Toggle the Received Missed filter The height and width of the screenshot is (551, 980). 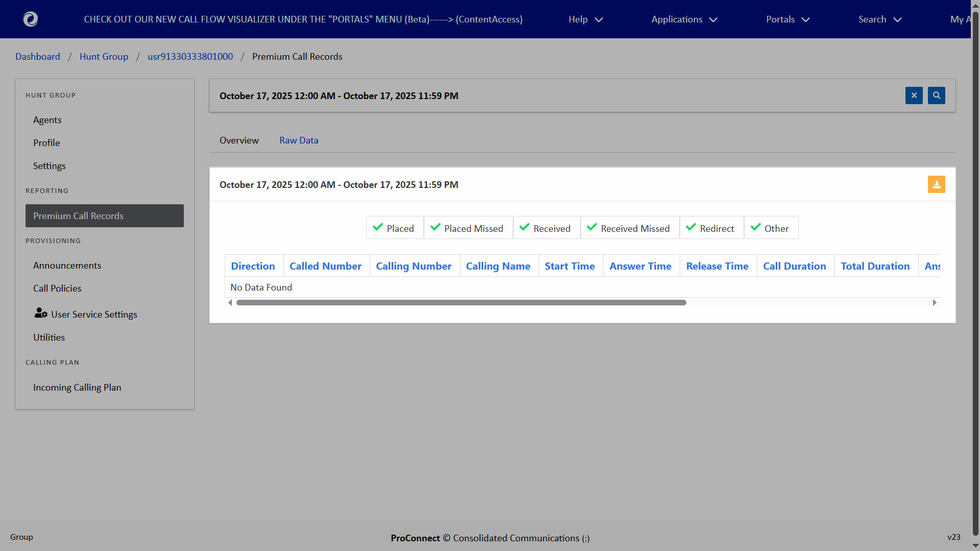click(629, 228)
